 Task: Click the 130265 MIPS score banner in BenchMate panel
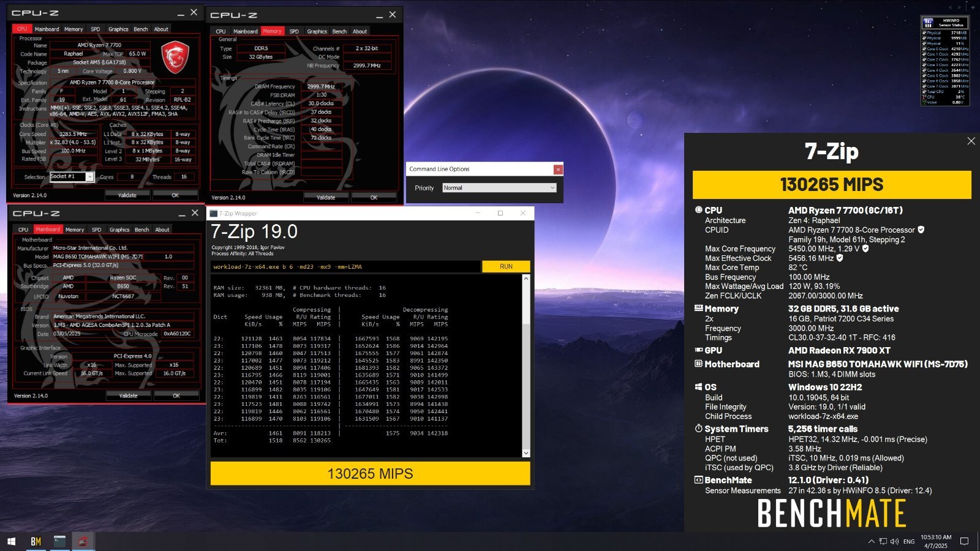(832, 185)
